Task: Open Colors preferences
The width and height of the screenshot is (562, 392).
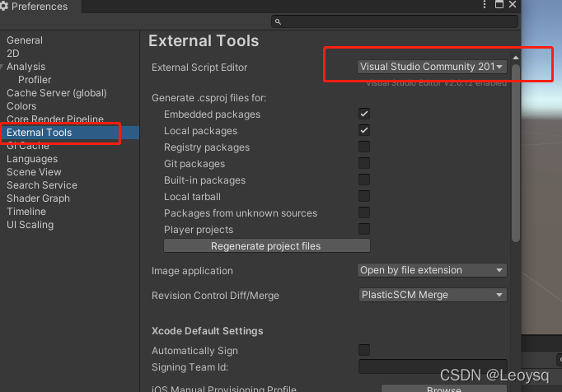Action: click(x=21, y=106)
